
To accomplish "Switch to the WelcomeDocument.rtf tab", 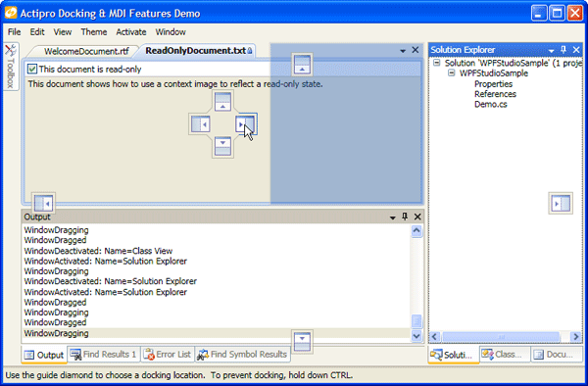I will tap(86, 51).
